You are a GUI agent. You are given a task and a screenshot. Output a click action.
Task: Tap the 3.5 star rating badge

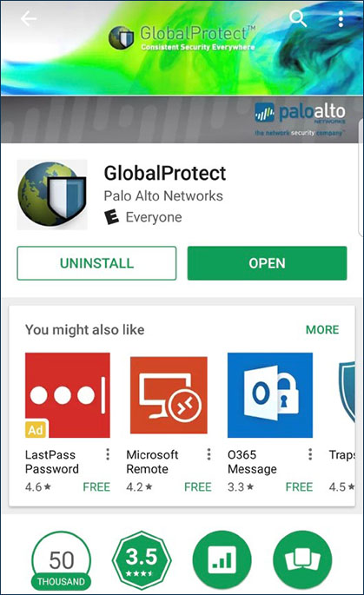[142, 560]
